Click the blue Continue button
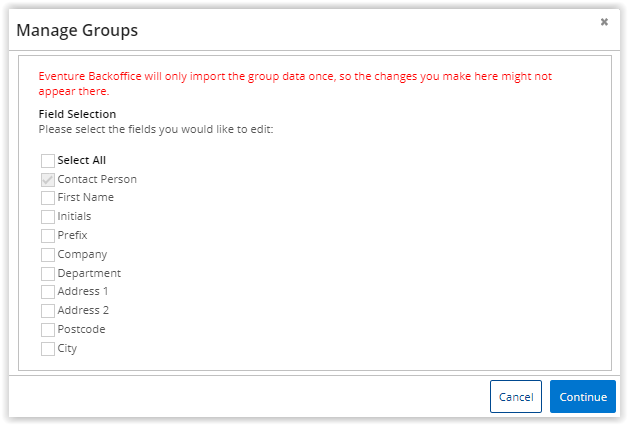628x425 pixels. click(583, 397)
